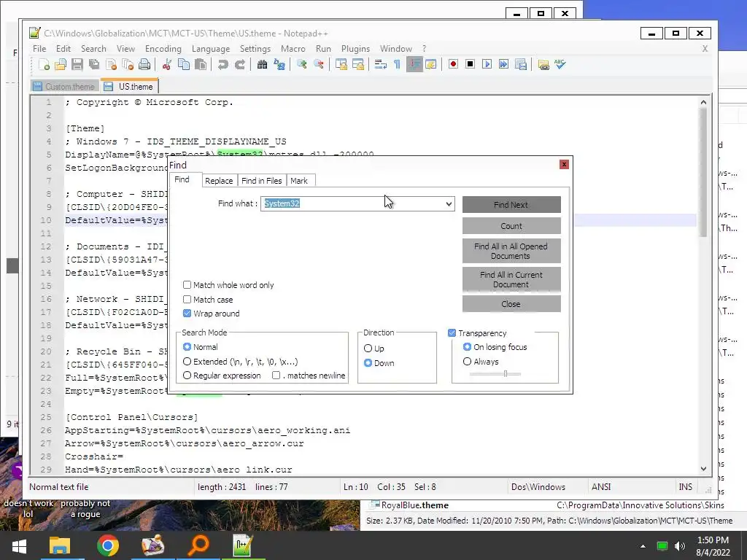Switch to the Mark tab

(299, 181)
